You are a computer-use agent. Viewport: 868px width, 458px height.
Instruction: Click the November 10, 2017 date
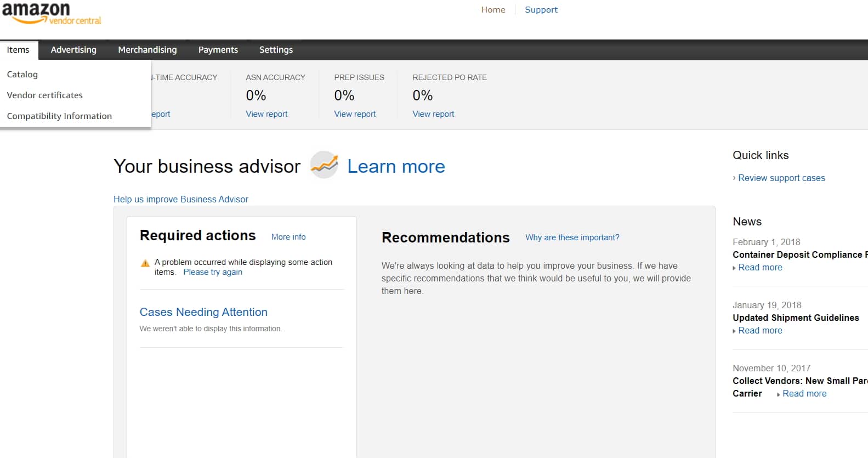click(x=771, y=368)
